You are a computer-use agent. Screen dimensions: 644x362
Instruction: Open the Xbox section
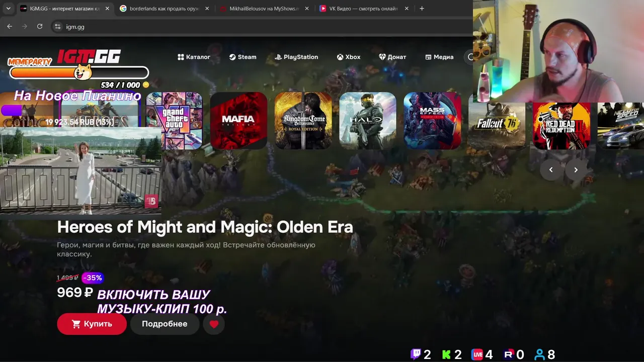(349, 57)
